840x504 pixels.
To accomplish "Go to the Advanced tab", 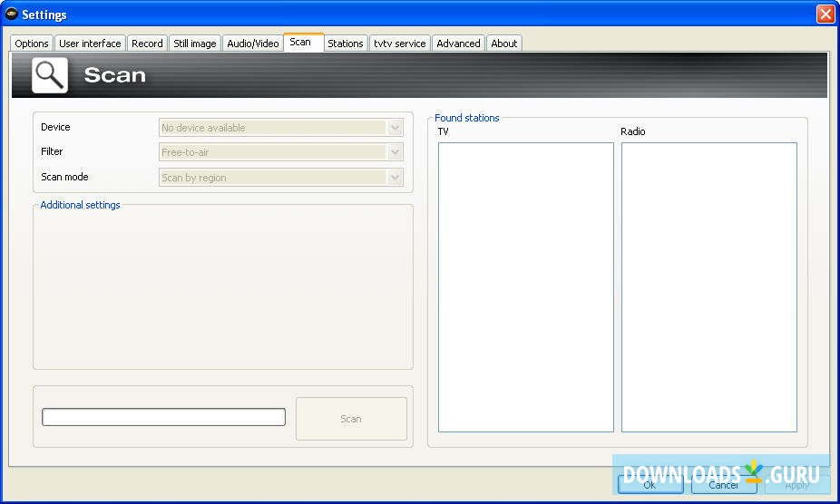I will [459, 44].
